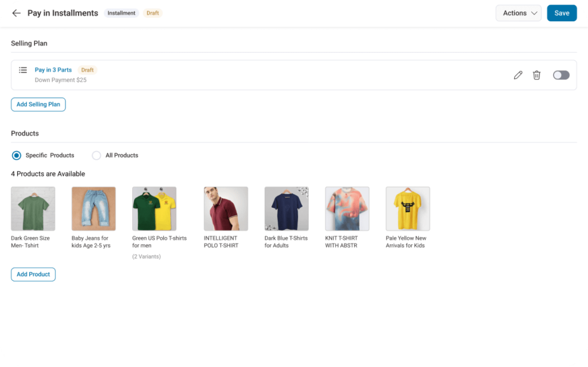588x367 pixels.
Task: Delete the Pay in 3 Parts plan via trash icon
Action: [537, 75]
